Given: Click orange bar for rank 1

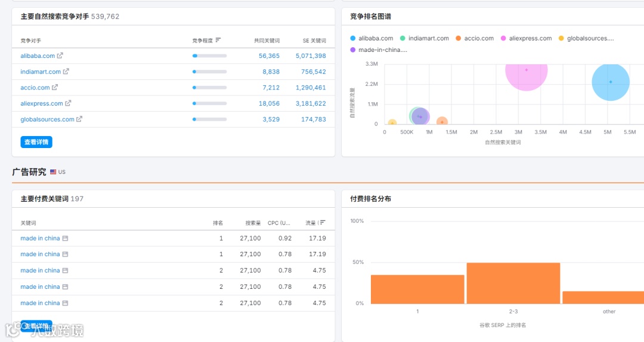Looking at the screenshot, I should (417, 289).
